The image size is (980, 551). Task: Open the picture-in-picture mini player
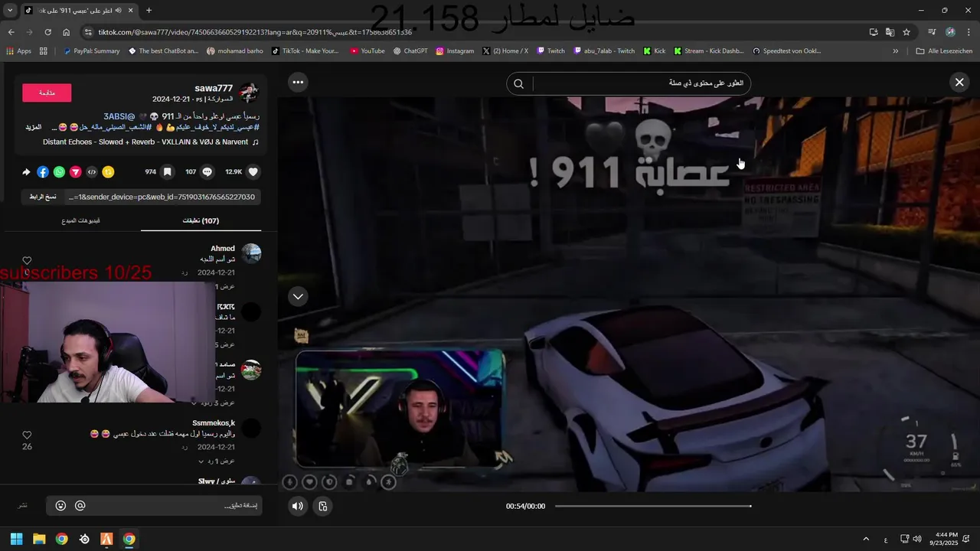[323, 506]
